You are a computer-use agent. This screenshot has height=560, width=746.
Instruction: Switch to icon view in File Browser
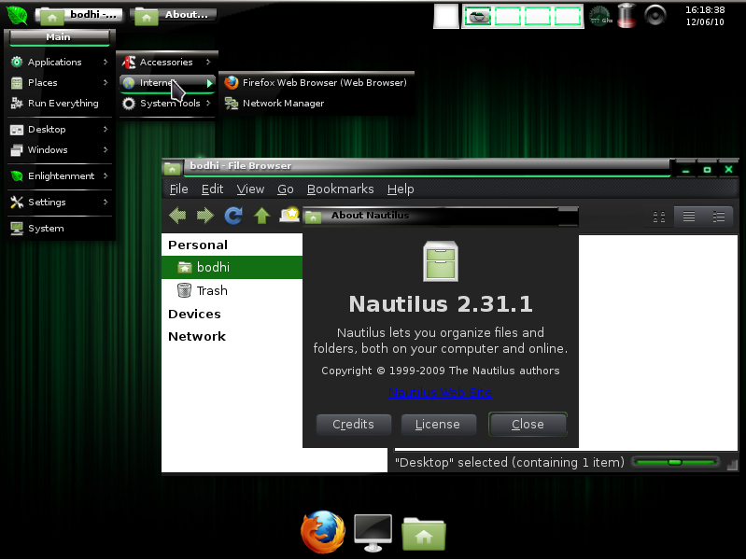point(659,217)
